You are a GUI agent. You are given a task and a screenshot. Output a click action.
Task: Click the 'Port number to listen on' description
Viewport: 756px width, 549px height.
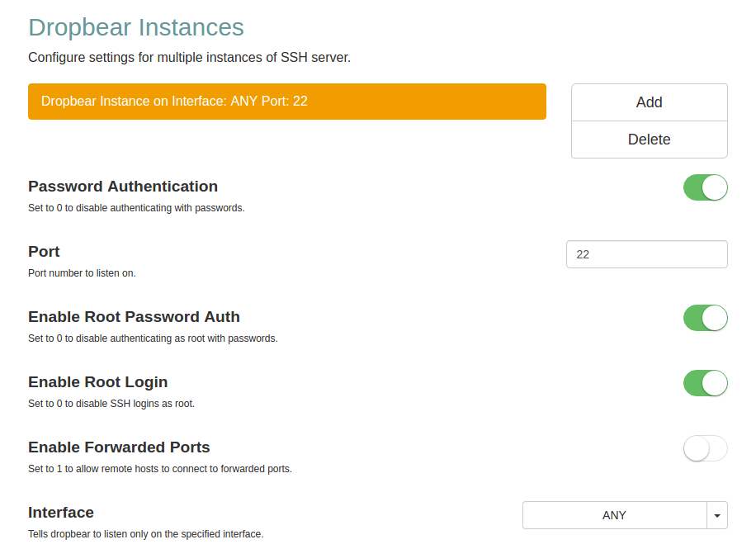click(x=82, y=273)
